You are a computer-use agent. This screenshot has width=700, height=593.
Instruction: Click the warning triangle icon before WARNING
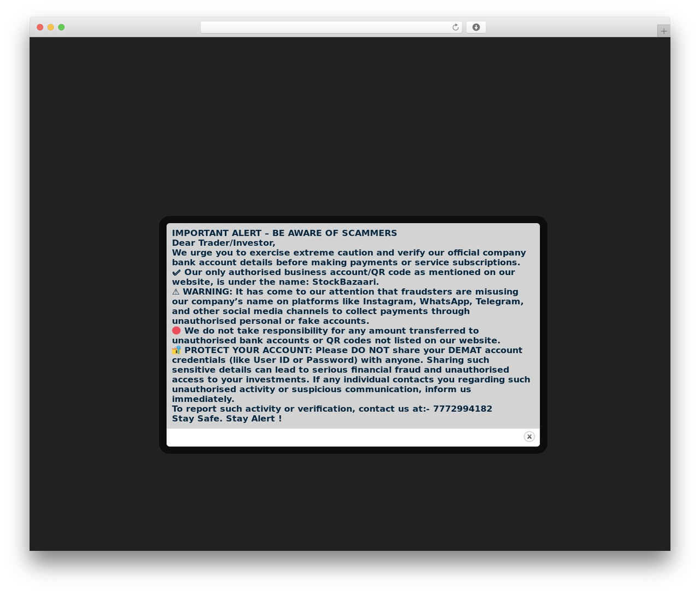(176, 292)
